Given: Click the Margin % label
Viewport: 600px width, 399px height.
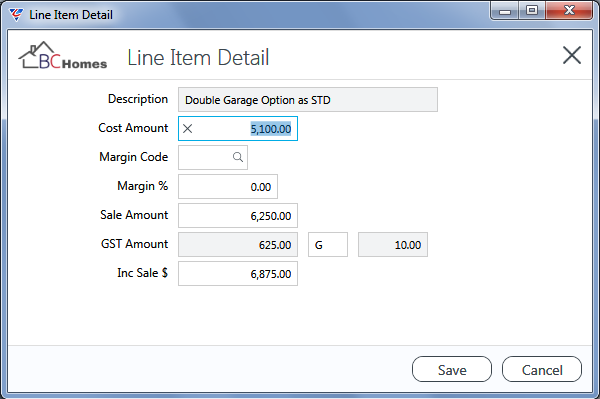Looking at the screenshot, I should click(142, 186).
